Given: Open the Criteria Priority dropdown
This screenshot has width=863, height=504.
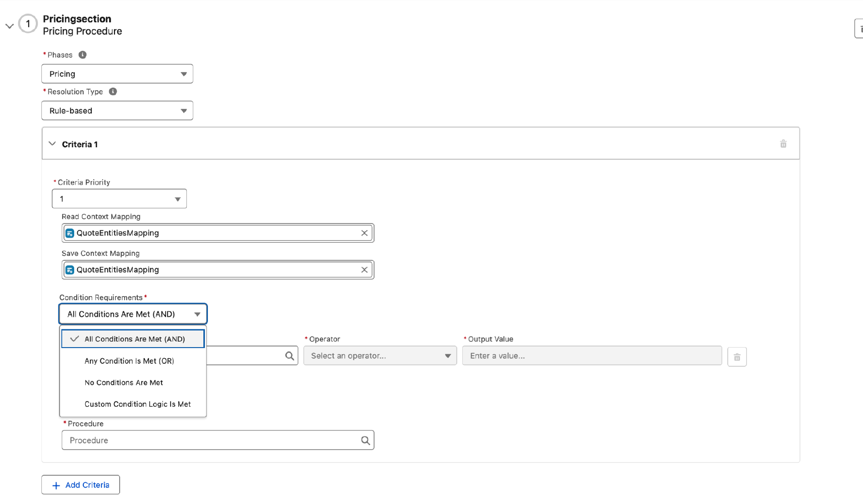Looking at the screenshot, I should [119, 199].
